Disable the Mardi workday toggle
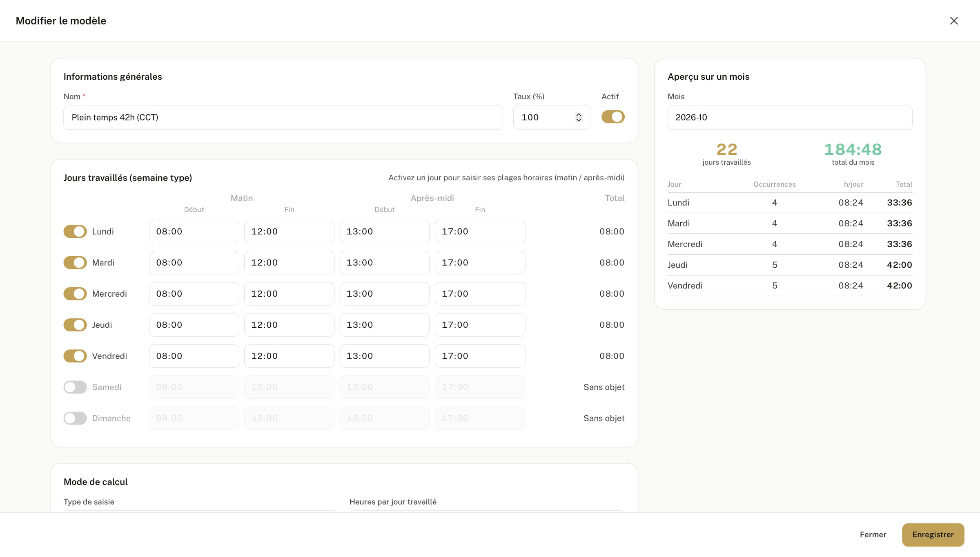This screenshot has width=980, height=557. point(75,262)
